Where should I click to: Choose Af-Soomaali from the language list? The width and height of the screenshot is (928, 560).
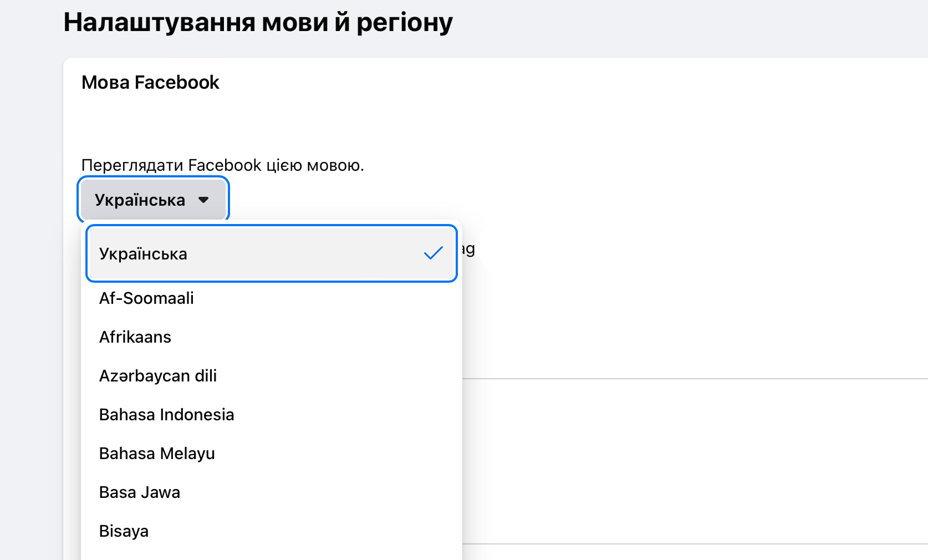click(146, 298)
